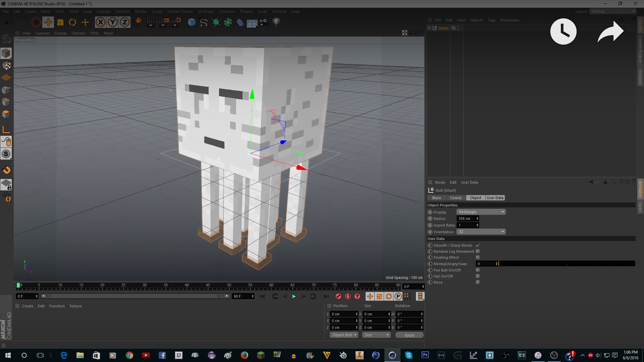Click the Aspect Ratio stepper arrows
This screenshot has width=644, height=362.
tap(477, 225)
